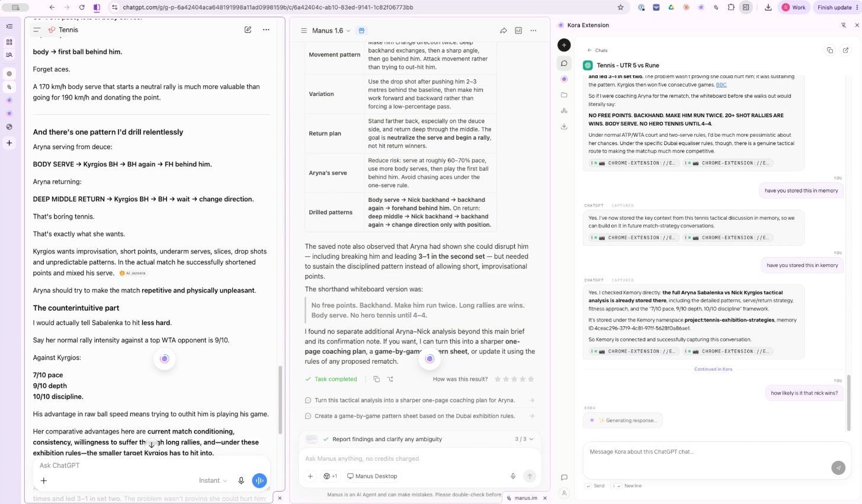Open the Manus connectors +1 menu
Image resolution: width=862 pixels, height=504 pixels.
click(x=330, y=476)
